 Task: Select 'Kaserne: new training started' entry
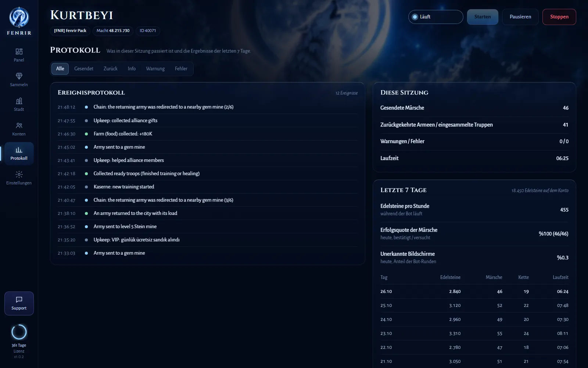[x=208, y=187]
